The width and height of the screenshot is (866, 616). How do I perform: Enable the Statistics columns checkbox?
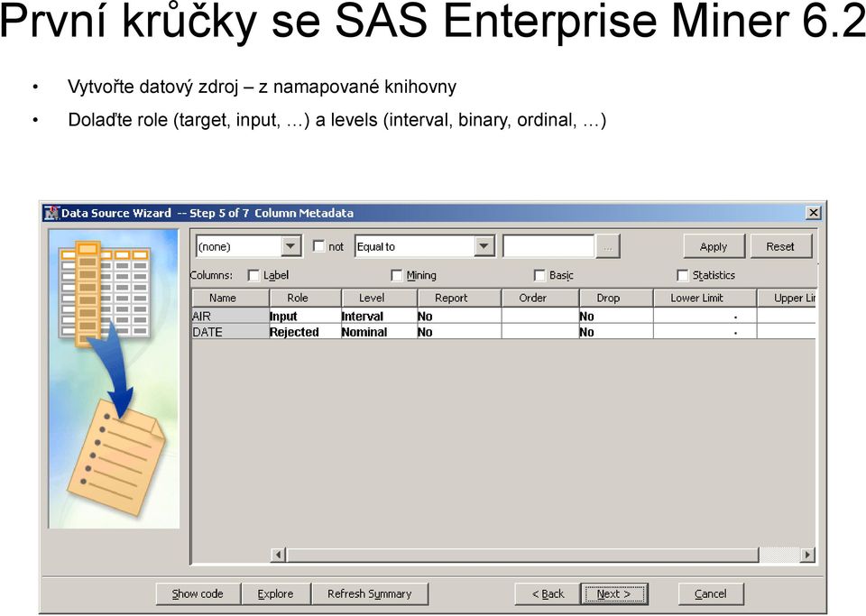point(683,275)
